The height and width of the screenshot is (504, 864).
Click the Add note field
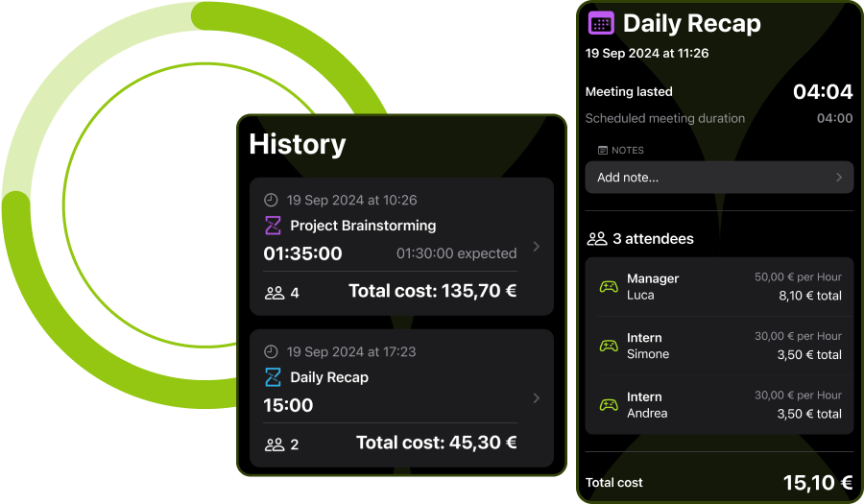pyautogui.click(x=719, y=178)
